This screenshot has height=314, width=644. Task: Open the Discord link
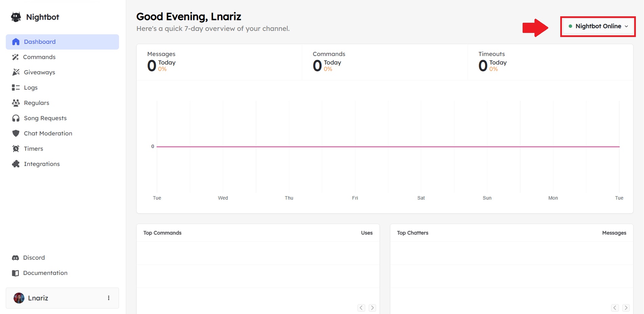coord(62,258)
